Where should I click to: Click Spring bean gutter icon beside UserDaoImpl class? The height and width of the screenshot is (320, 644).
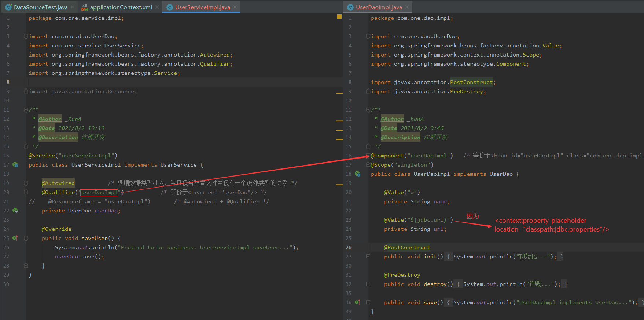point(358,174)
